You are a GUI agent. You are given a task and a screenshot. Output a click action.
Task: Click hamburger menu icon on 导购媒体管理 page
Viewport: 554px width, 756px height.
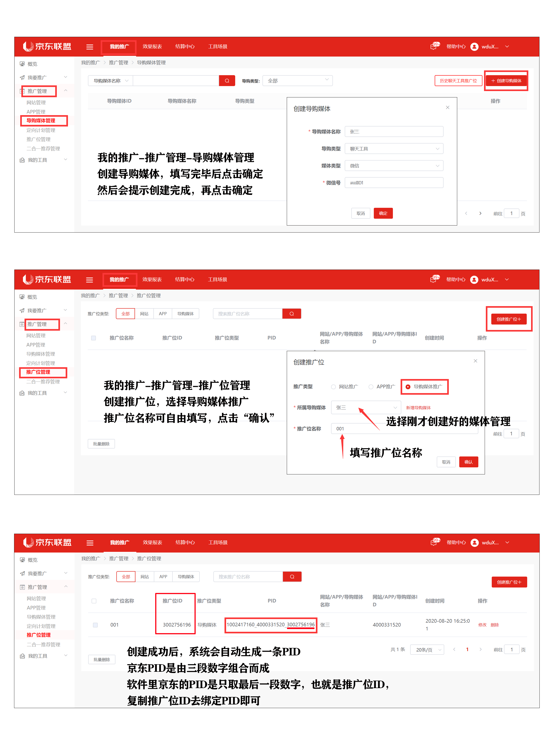click(x=90, y=47)
